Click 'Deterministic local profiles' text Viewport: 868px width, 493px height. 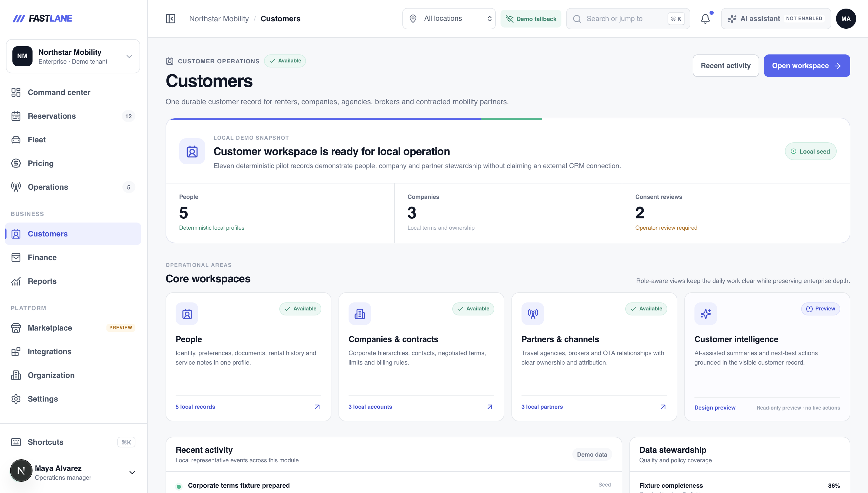(212, 228)
